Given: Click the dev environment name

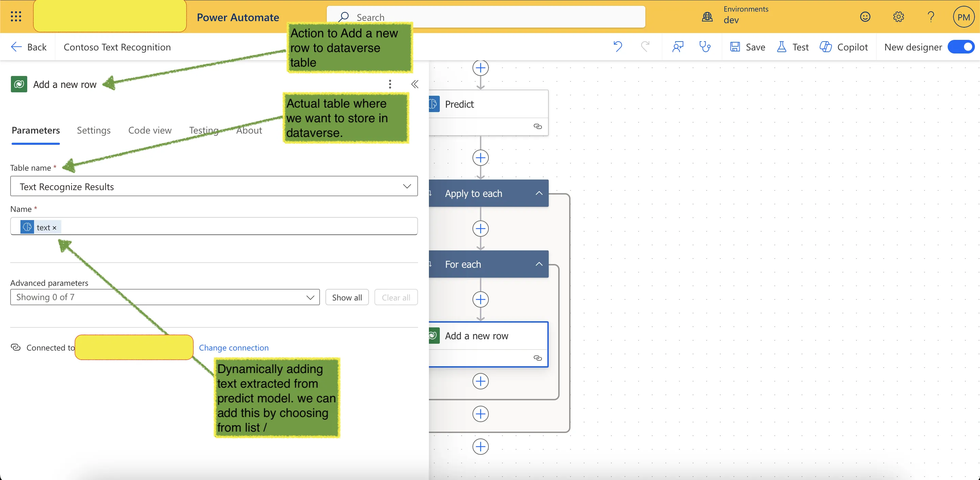Looking at the screenshot, I should 731,20.
